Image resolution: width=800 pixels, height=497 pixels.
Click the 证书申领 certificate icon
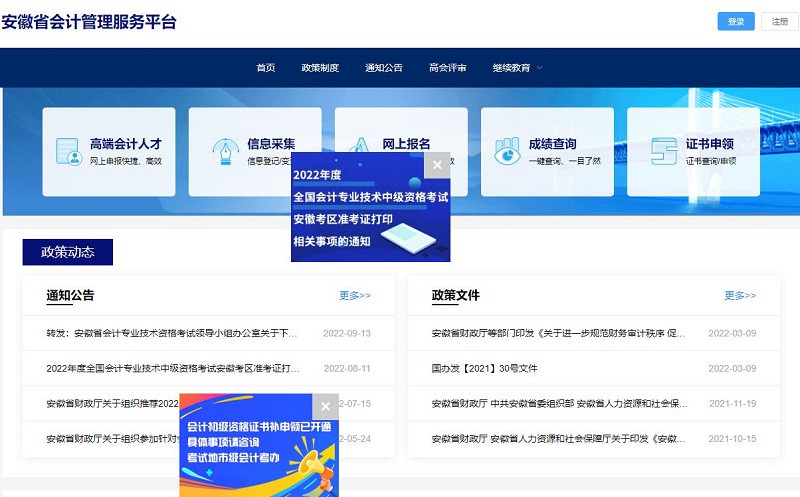click(x=664, y=151)
